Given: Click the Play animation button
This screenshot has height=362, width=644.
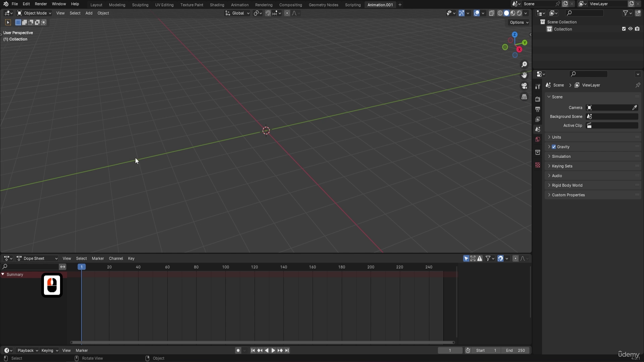Looking at the screenshot, I should [x=273, y=350].
